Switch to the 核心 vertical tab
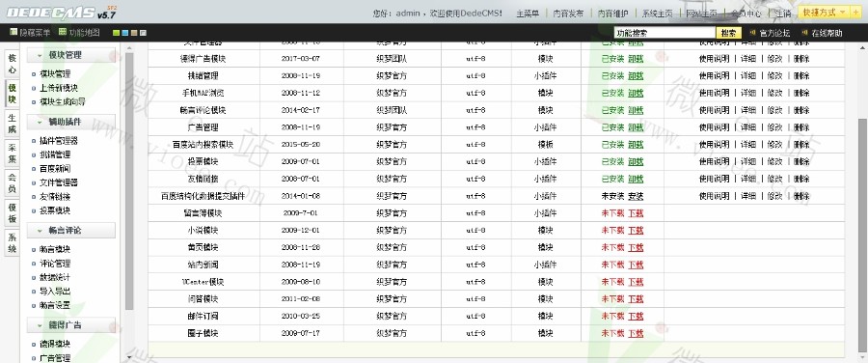The image size is (868, 363). (x=13, y=64)
